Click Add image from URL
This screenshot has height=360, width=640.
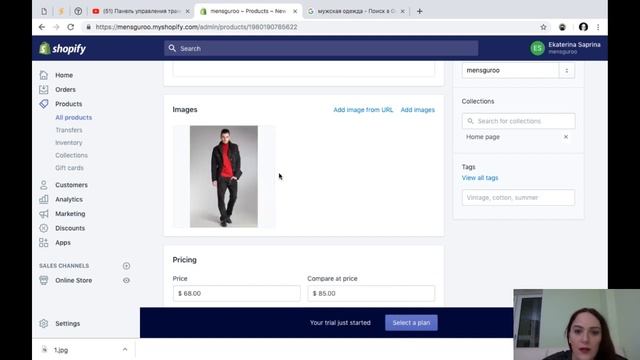pyautogui.click(x=363, y=110)
